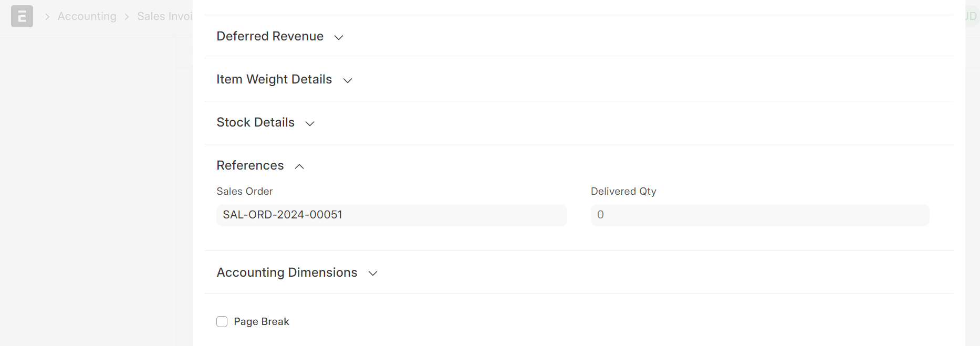This screenshot has width=980, height=346.
Task: Click the Deferred Revenue chevron icon
Action: [x=339, y=37]
